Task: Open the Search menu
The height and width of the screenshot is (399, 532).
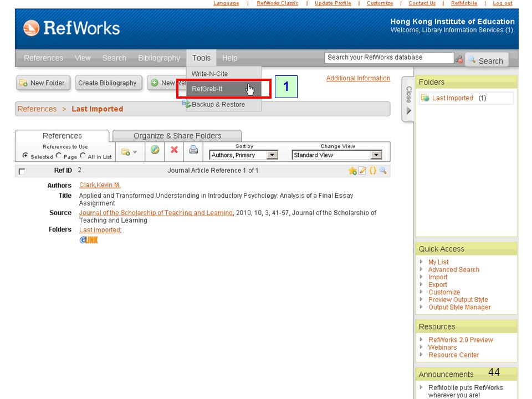Action: click(x=114, y=58)
